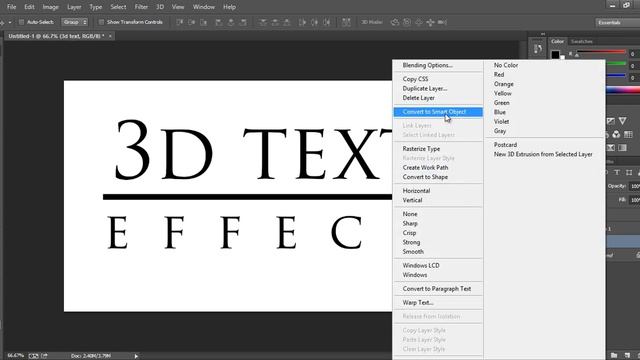Switch to the Swatches tab
Image resolution: width=640 pixels, height=360 pixels.
(x=582, y=42)
